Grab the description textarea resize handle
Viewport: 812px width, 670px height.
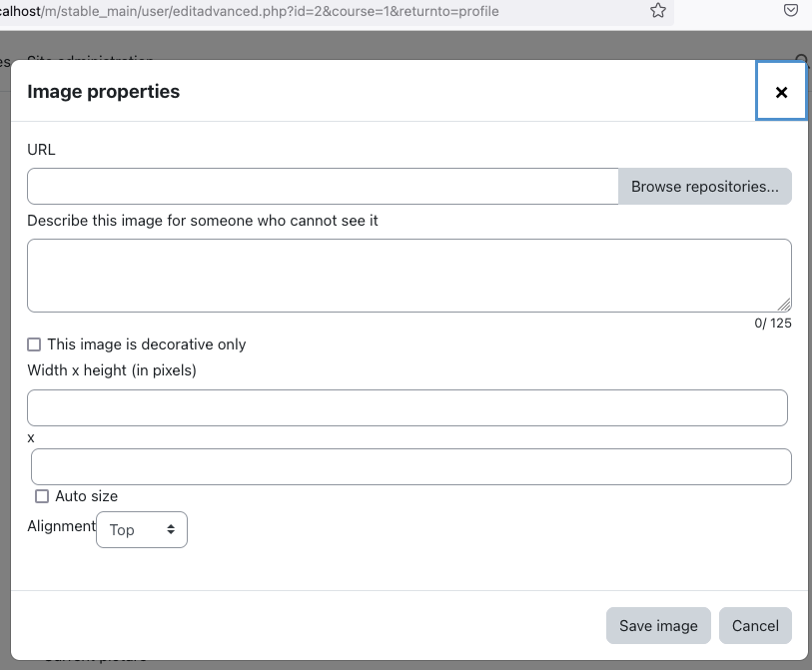(784, 305)
